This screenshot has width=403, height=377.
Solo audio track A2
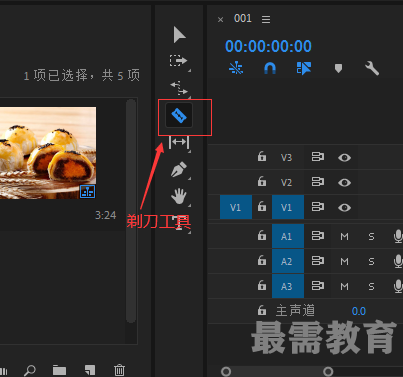pyautogui.click(x=371, y=262)
